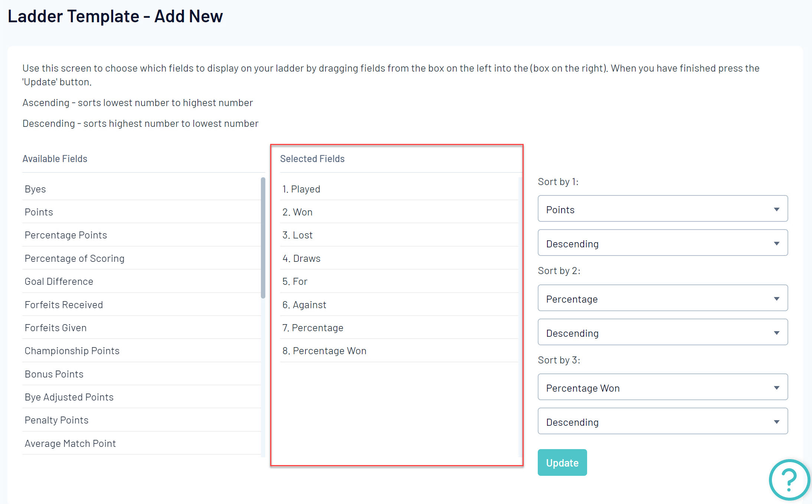Click 4. Draws selected field
This screenshot has width=812, height=504.
pos(399,258)
